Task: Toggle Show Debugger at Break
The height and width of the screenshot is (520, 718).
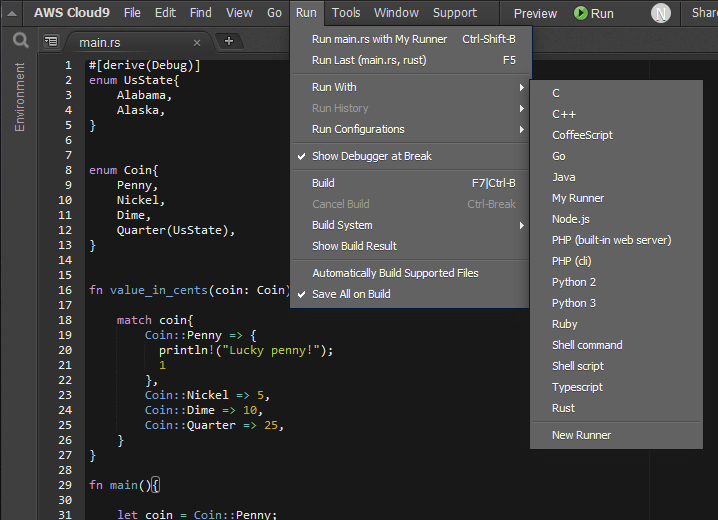Action: [371, 156]
